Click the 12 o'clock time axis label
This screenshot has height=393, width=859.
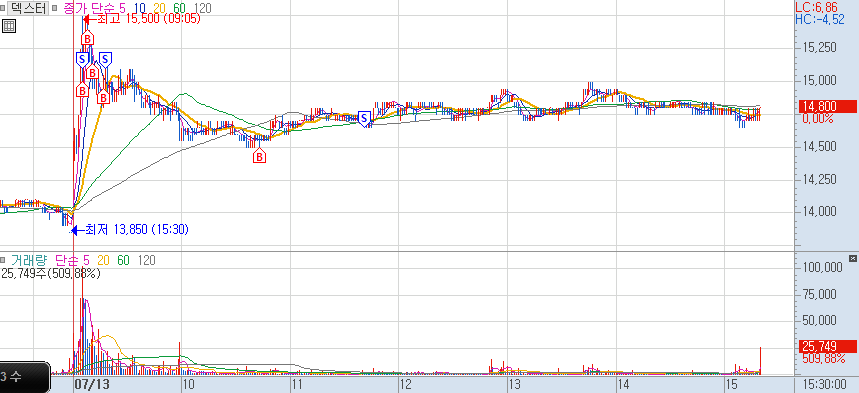406,383
